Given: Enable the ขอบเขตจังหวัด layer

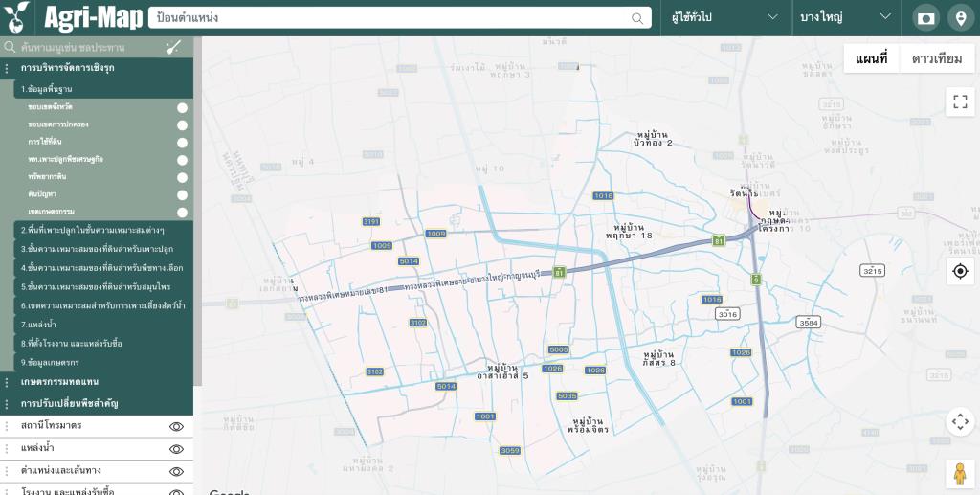Looking at the screenshot, I should (182, 108).
